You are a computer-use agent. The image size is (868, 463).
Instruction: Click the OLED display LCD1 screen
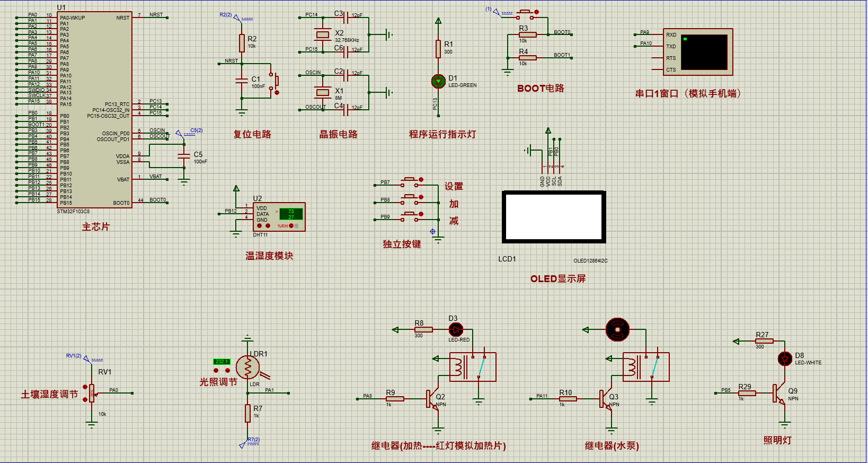point(554,217)
